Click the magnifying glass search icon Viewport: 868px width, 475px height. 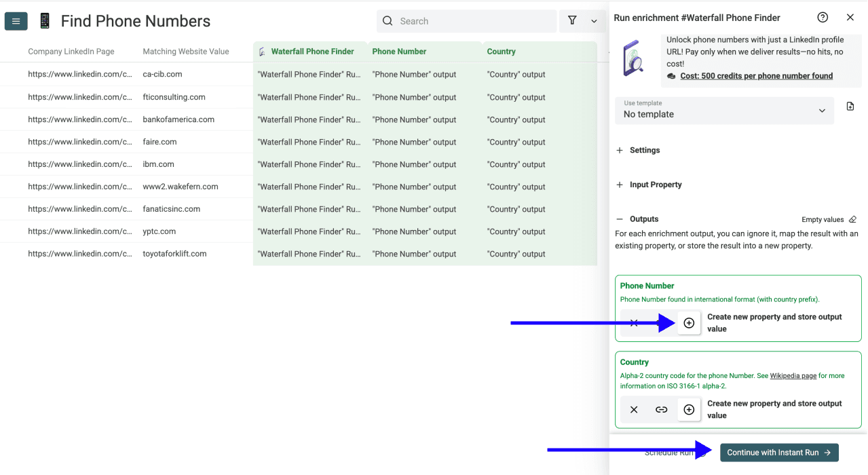click(x=387, y=21)
